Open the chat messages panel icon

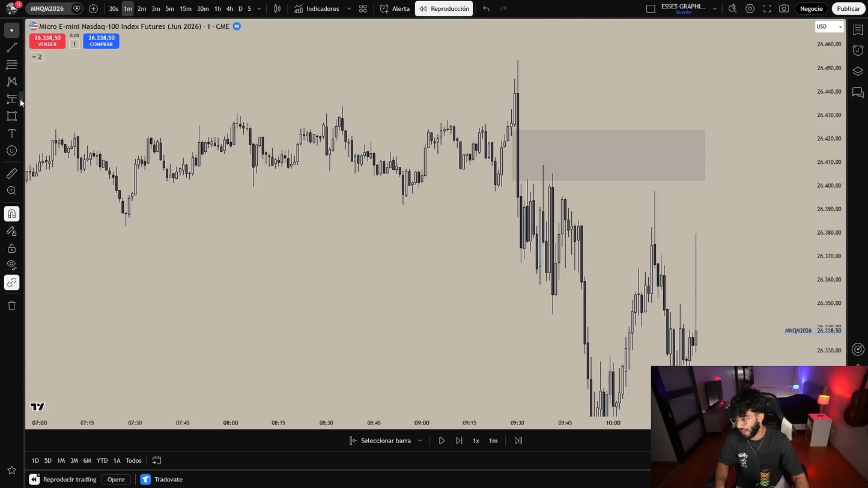pos(858,92)
